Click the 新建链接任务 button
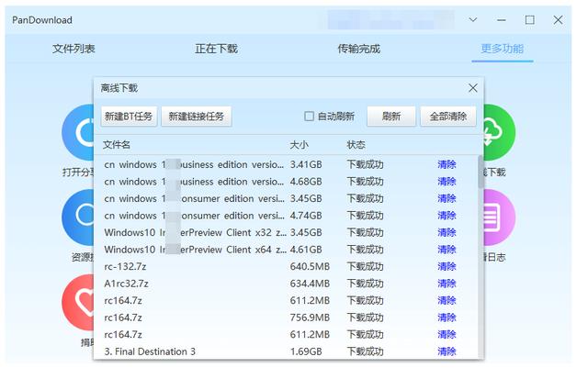 196,117
